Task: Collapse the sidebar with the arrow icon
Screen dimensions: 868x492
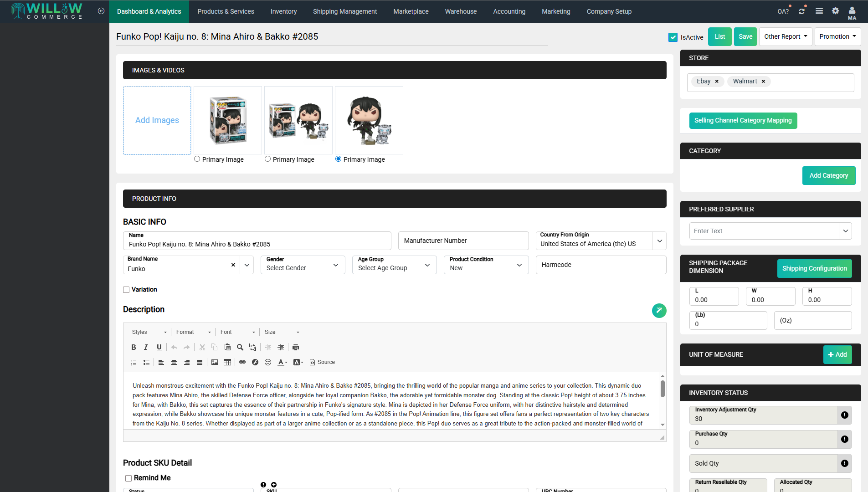Action: tap(101, 11)
